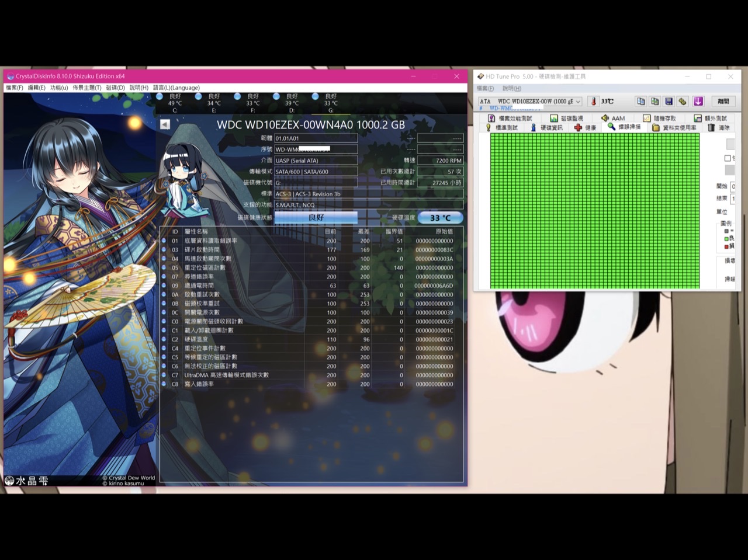Open the 編輯(E) menu in CrystalDiskInfo
The width and height of the screenshot is (748, 560).
(37, 88)
